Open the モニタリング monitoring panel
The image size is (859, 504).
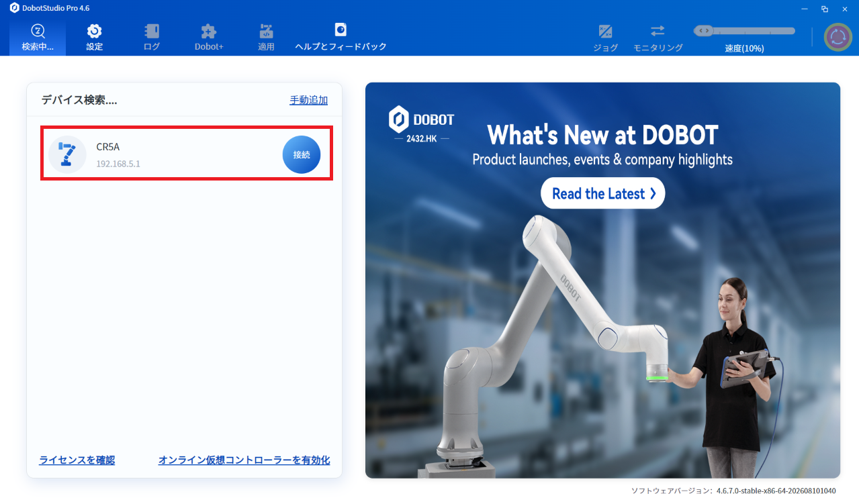click(658, 38)
